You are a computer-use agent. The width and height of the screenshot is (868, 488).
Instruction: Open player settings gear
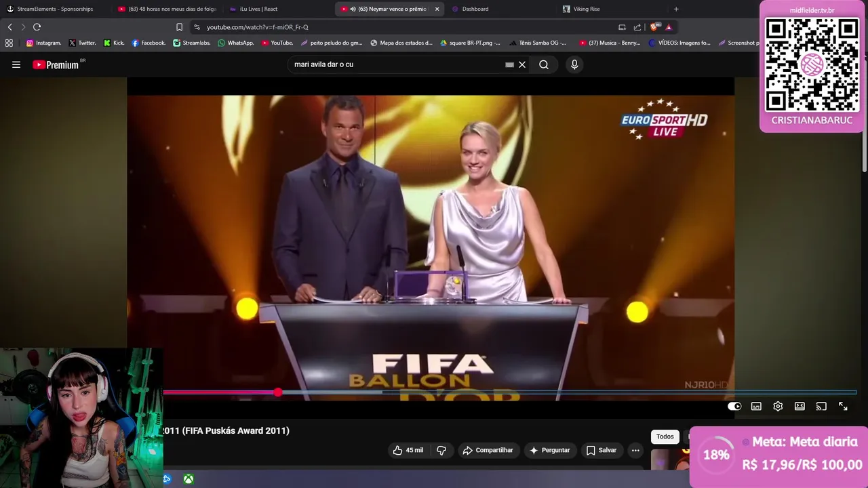tap(778, 406)
